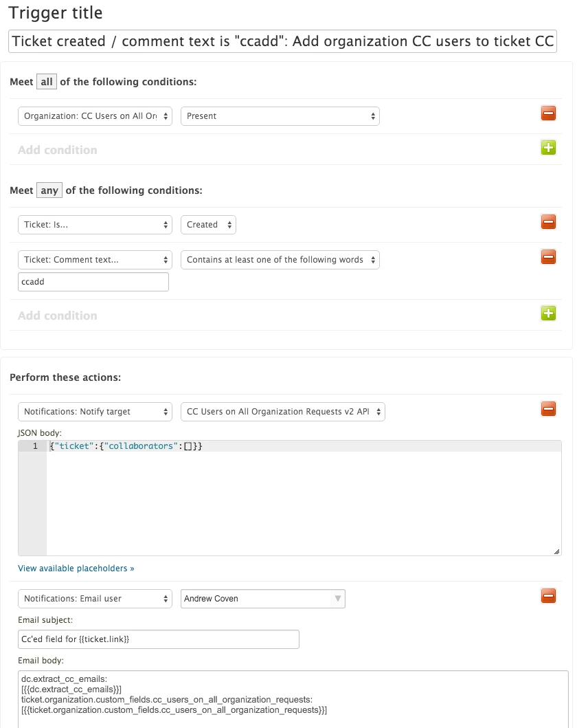The image size is (577, 728).
Task: Remove the Ticket Is Created condition
Action: click(x=548, y=222)
